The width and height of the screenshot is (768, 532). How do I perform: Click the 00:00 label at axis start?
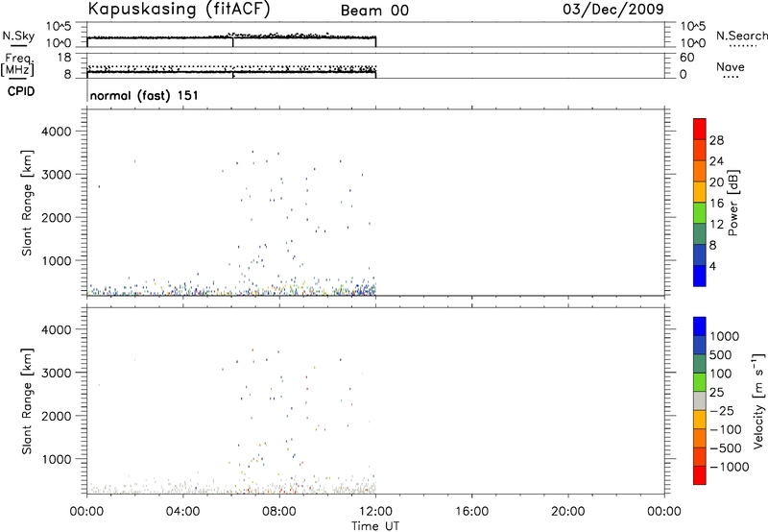[87, 512]
